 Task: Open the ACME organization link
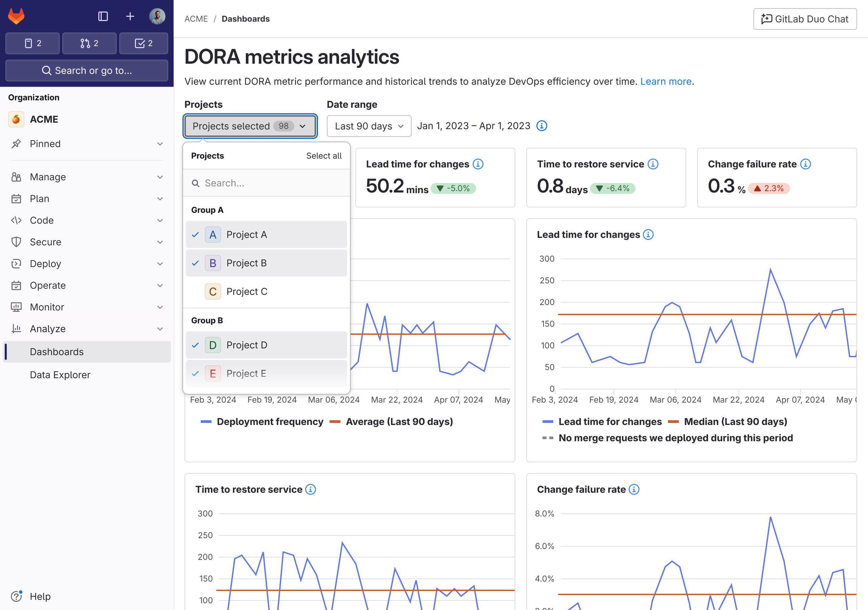44,119
